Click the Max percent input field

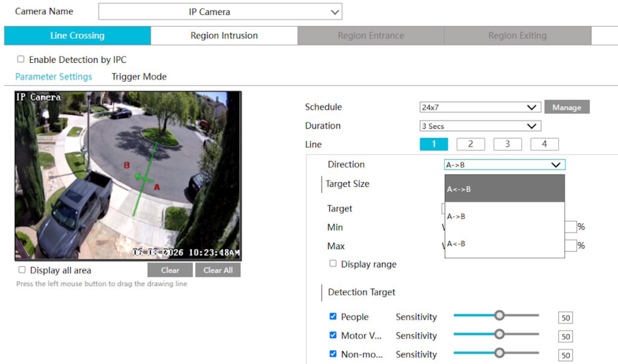pos(570,245)
